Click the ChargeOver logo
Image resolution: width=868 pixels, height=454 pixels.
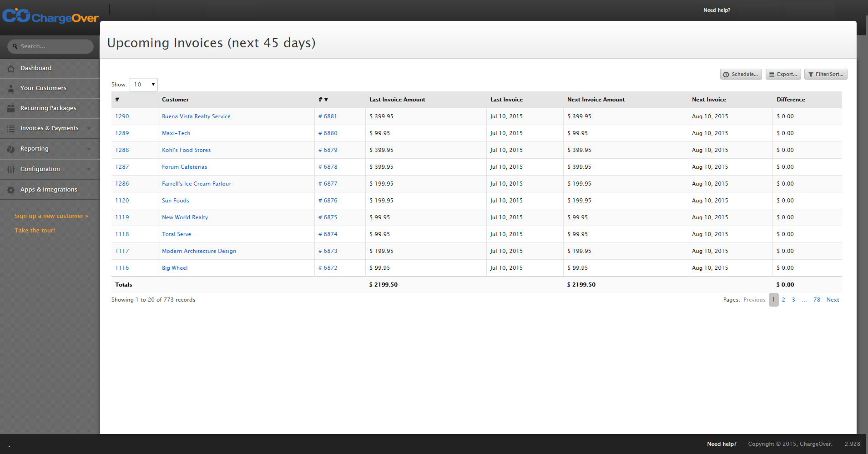50,16
